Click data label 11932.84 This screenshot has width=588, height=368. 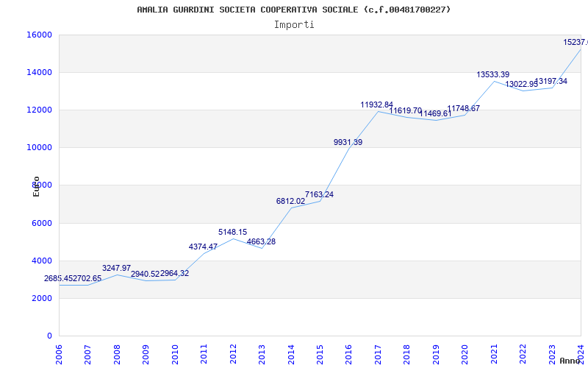pyautogui.click(x=377, y=105)
